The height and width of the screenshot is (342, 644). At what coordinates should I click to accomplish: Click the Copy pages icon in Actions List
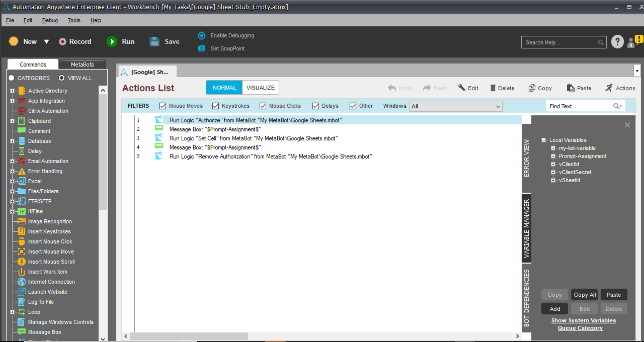532,88
